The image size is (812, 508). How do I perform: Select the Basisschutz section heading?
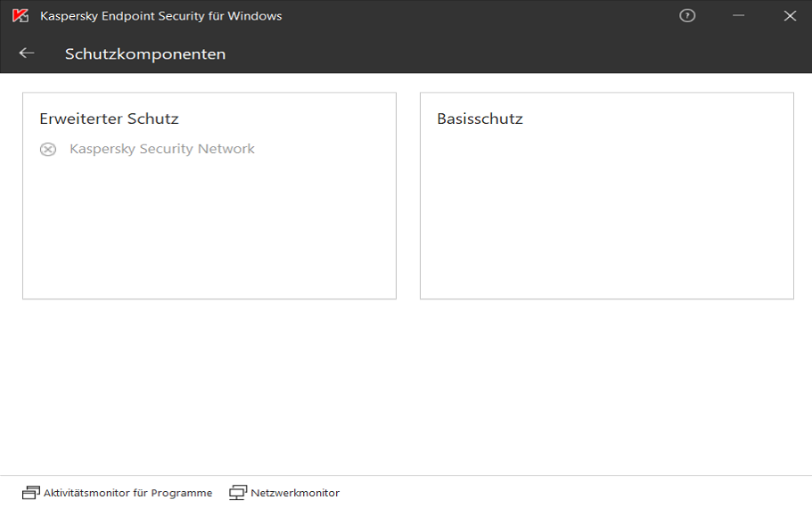480,119
